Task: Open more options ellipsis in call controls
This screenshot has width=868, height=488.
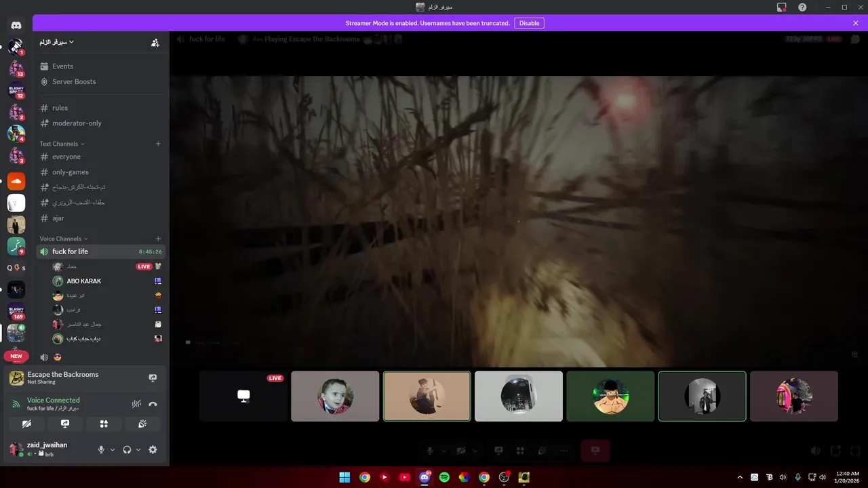Action: point(564,451)
